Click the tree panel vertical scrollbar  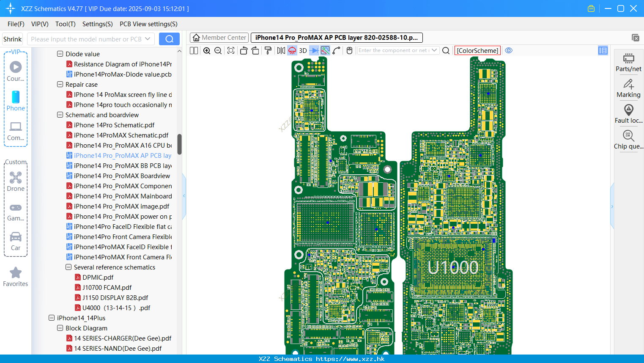179,144
